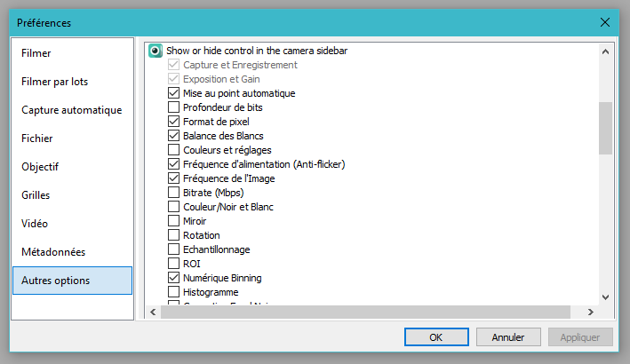Enable the Profondeur de bits checkbox
Screen dimensions: 630x364
pos(173,107)
